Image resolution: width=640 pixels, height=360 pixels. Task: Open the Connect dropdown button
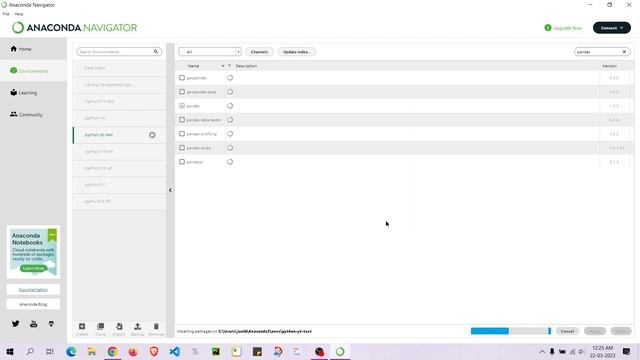click(x=611, y=28)
